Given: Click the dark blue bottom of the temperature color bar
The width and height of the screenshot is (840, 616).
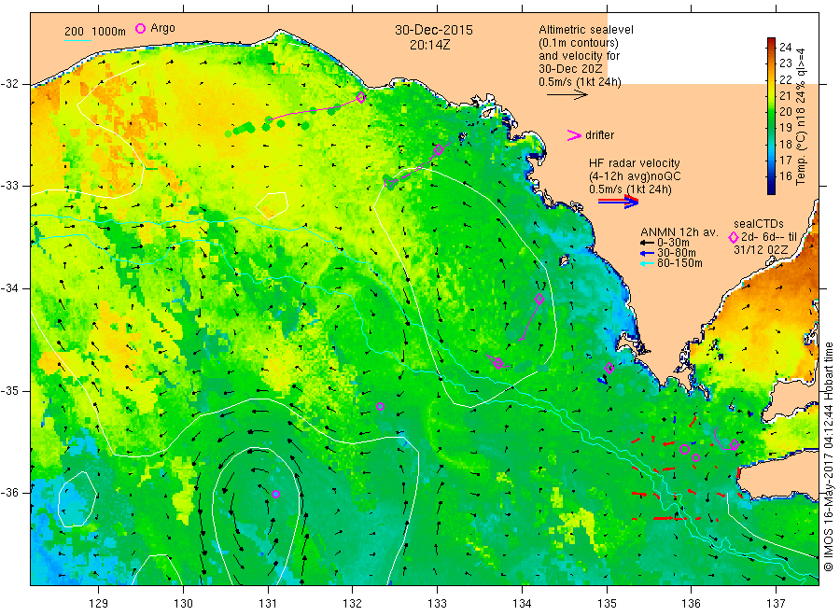Looking at the screenshot, I should [771, 189].
